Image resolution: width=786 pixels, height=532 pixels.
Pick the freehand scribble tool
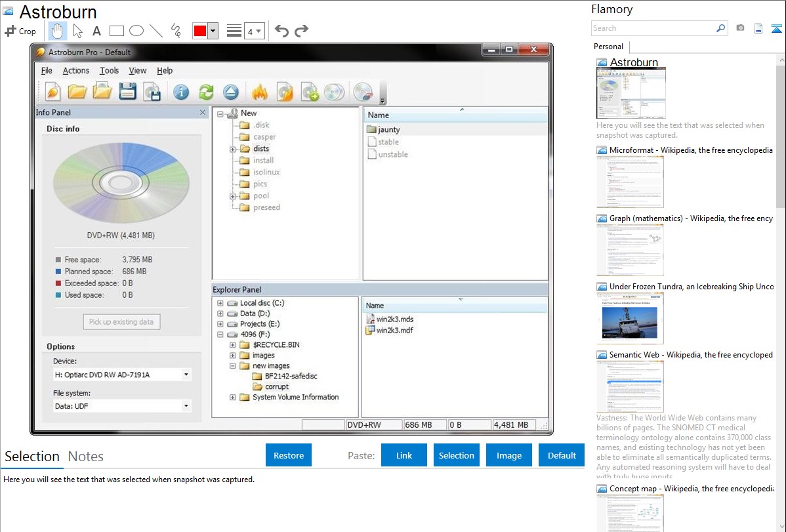pos(176,31)
